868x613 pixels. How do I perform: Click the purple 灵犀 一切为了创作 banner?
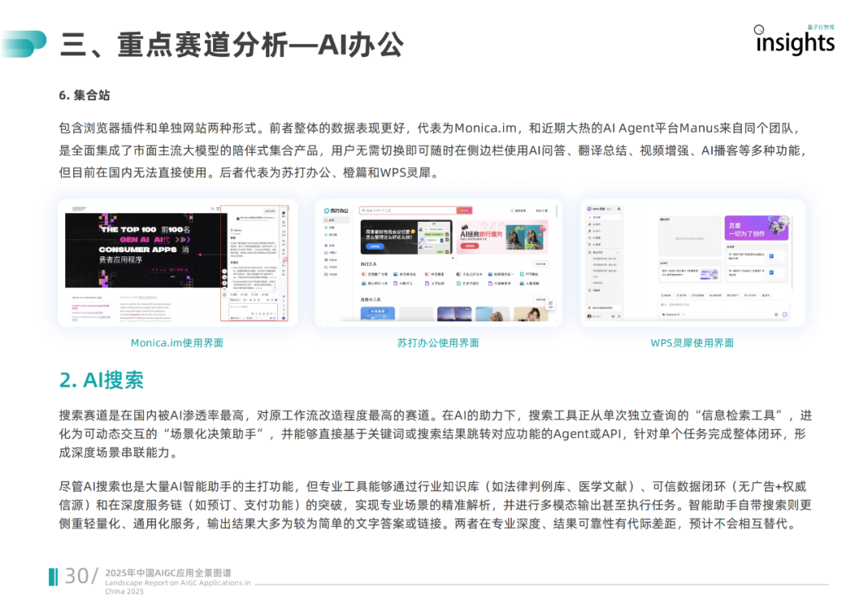756,227
